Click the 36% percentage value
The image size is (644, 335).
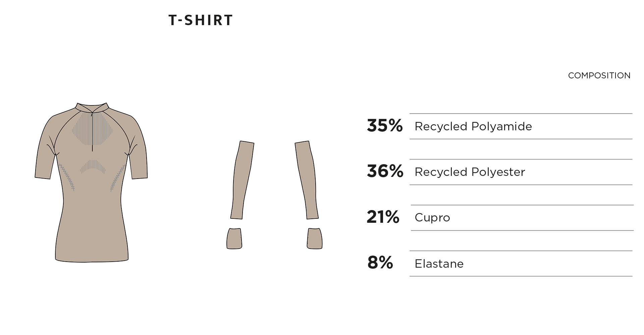pos(385,172)
